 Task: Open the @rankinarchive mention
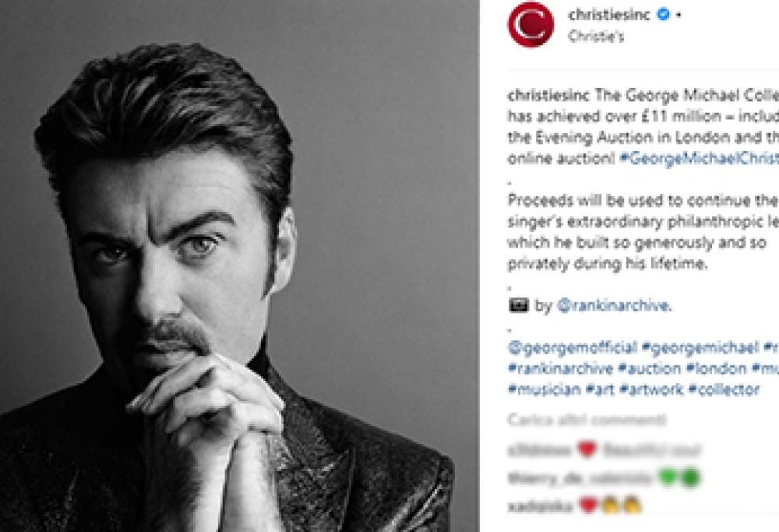(615, 304)
